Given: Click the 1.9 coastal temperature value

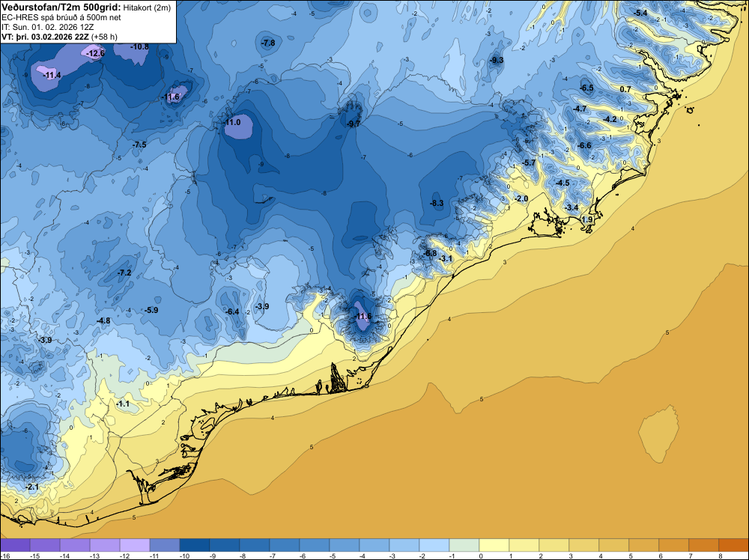Looking at the screenshot, I should point(587,219).
